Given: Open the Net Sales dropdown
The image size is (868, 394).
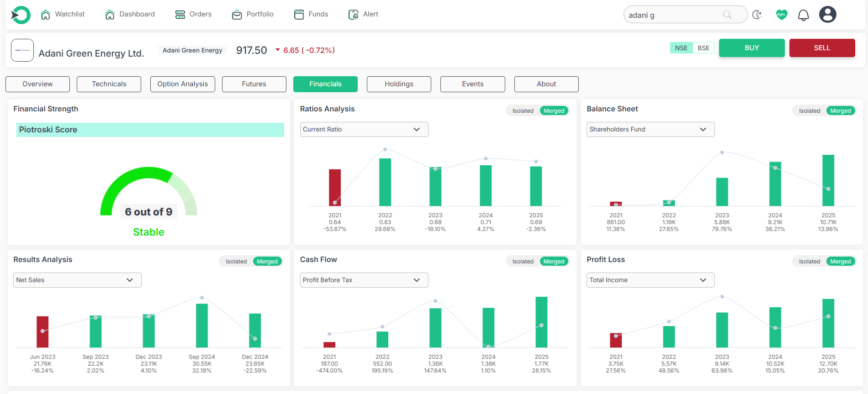Looking at the screenshot, I should pyautogui.click(x=77, y=280).
